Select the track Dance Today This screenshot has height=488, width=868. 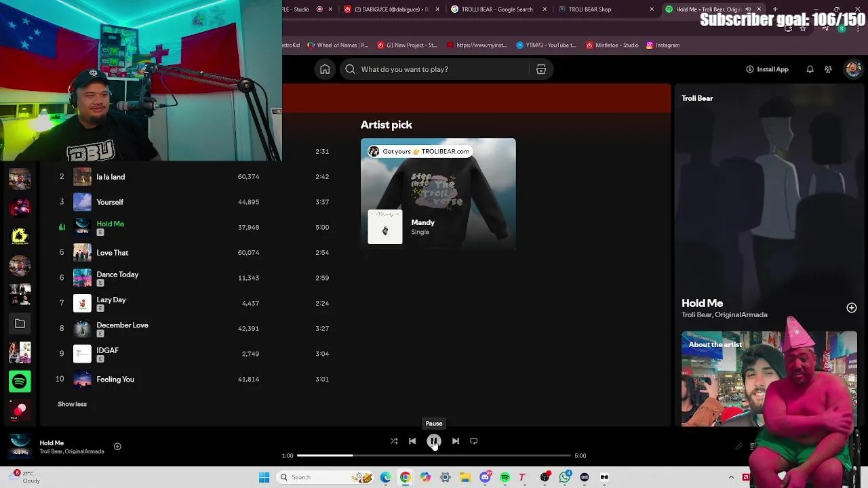pos(117,274)
